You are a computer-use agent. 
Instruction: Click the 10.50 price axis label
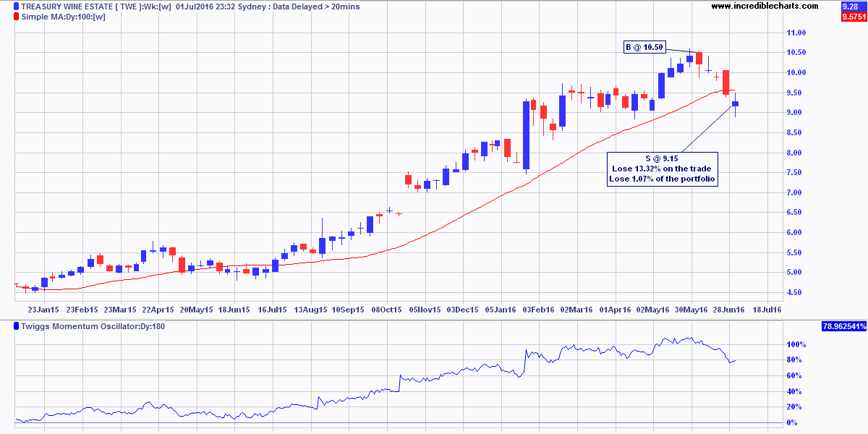796,52
